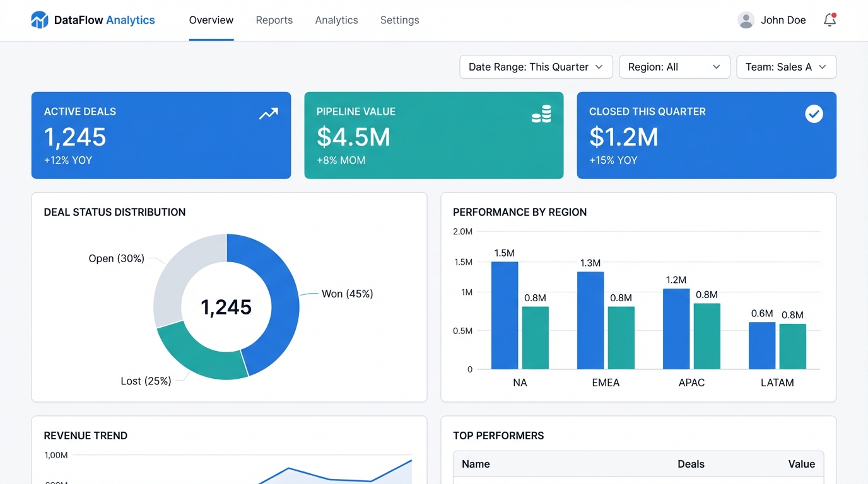Screen dimensions: 868x484
Task: Switch to the Analytics tab
Action: tap(336, 20)
